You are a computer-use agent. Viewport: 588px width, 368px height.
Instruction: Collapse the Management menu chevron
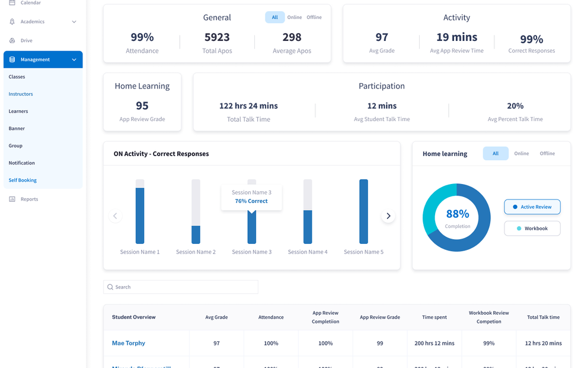(x=74, y=60)
